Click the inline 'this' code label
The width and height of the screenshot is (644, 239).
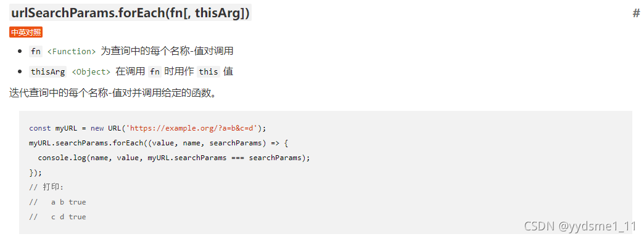(208, 71)
